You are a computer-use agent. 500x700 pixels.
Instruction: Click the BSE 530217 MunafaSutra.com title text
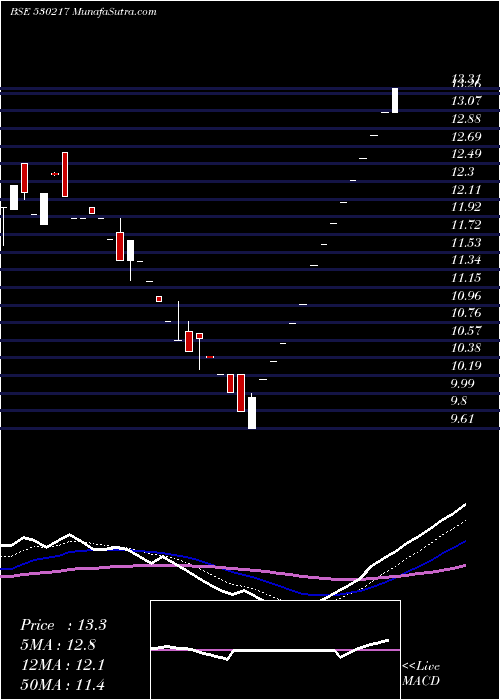pos(83,12)
